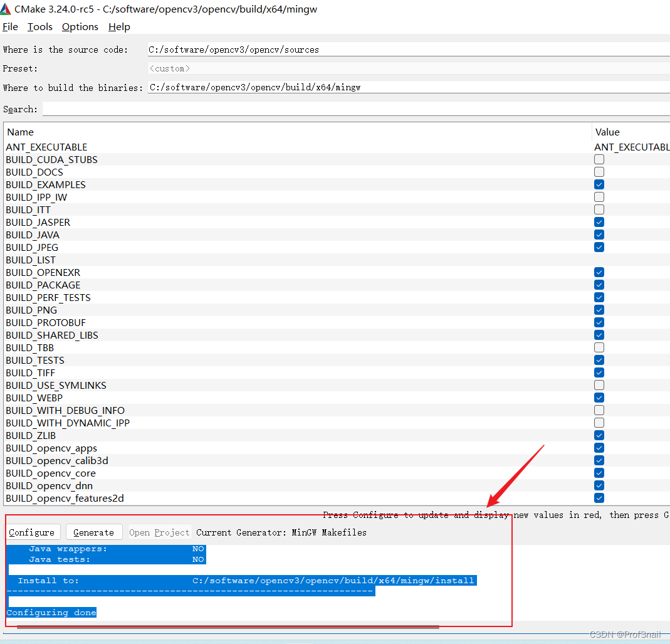670x644 pixels.
Task: Enable BUILD_TBB checkbox
Action: (599, 347)
